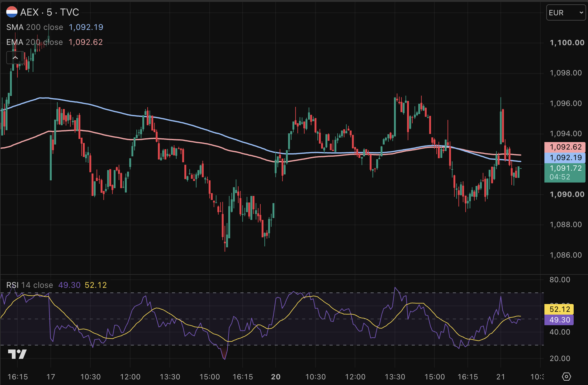Click the purple RSI value label 49.30
The height and width of the screenshot is (385, 588).
click(559, 320)
